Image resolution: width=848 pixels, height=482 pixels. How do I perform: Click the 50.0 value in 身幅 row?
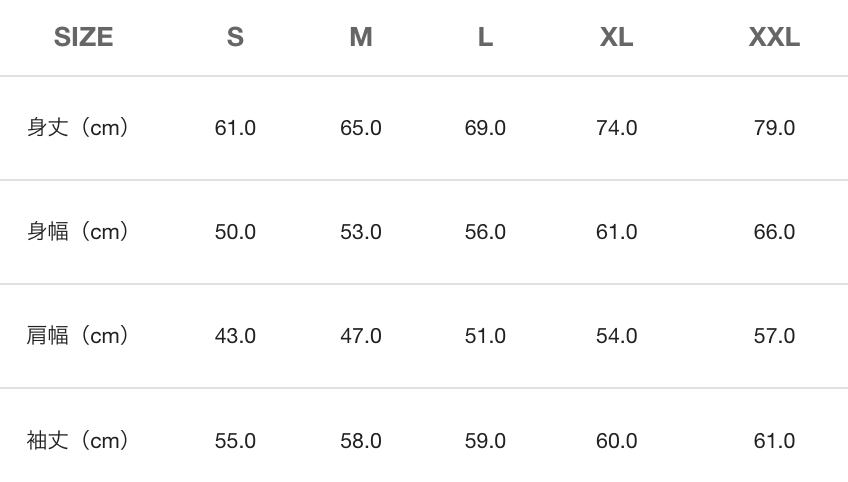pos(235,232)
